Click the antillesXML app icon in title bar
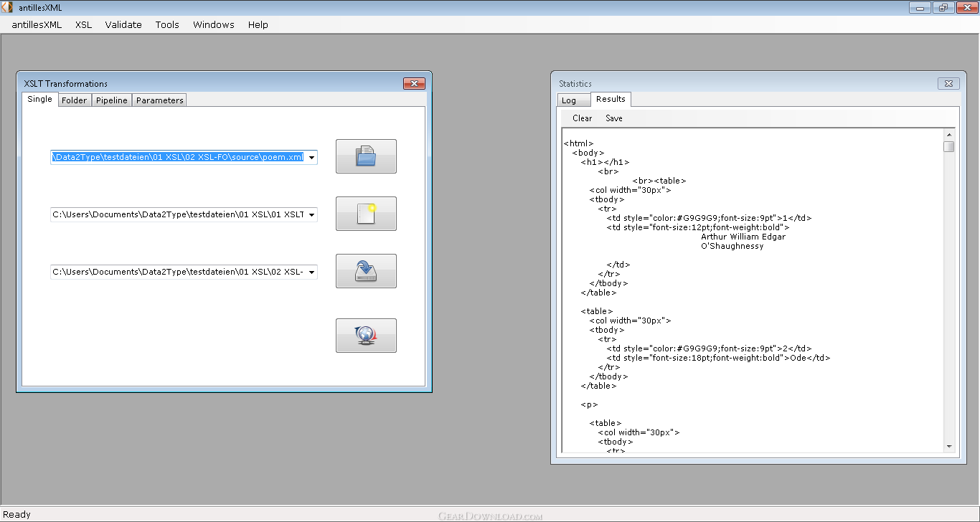 7,7
